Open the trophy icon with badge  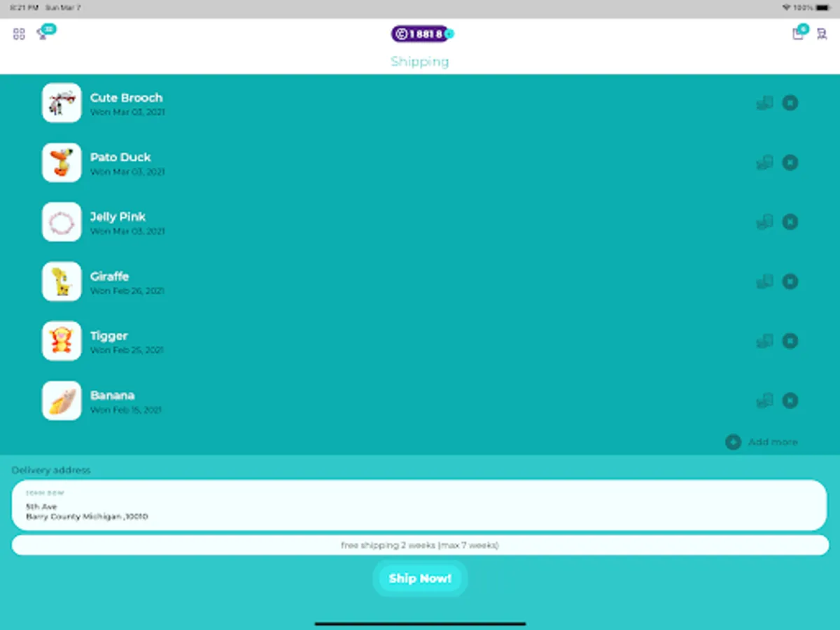pyautogui.click(x=45, y=32)
